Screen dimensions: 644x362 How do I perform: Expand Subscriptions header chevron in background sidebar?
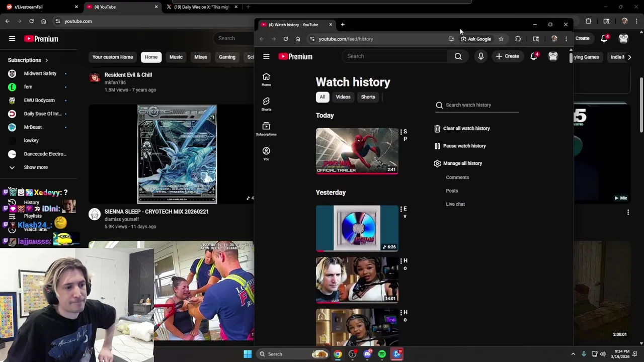(x=47, y=60)
